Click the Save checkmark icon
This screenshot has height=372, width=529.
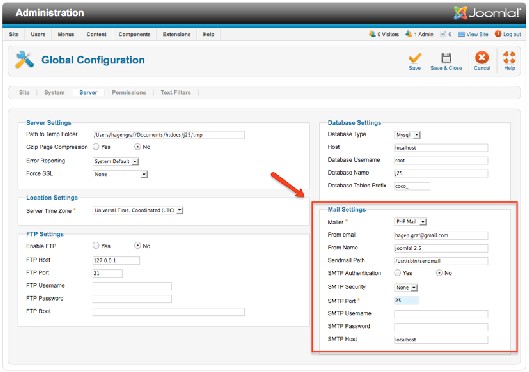(x=415, y=58)
